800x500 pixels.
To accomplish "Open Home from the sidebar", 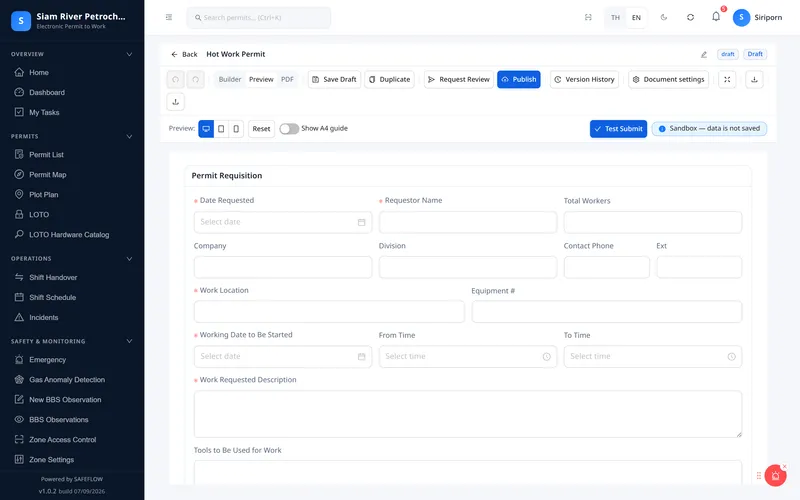I will click(39, 72).
